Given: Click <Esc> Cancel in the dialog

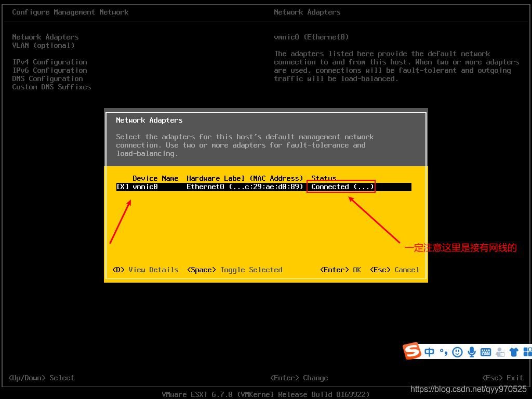Looking at the screenshot, I should (x=394, y=270).
